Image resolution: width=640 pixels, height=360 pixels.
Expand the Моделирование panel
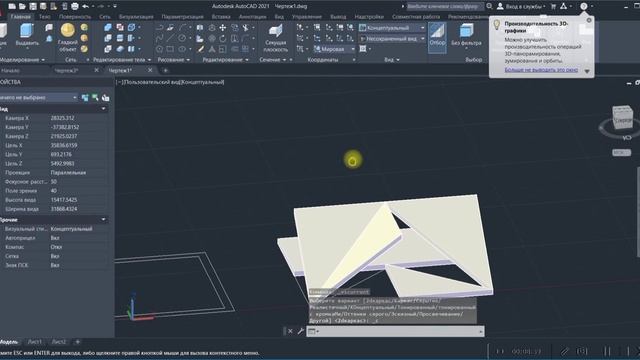tap(23, 60)
